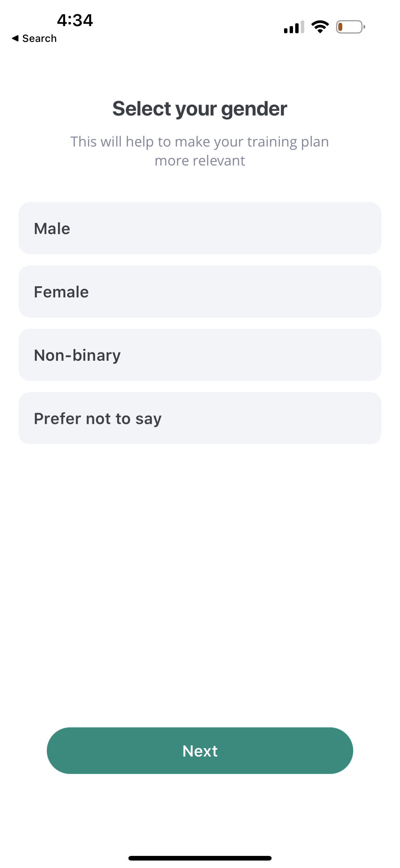Screen dimensions: 400x868
Task: Decline to share gender
Action: 200,418
